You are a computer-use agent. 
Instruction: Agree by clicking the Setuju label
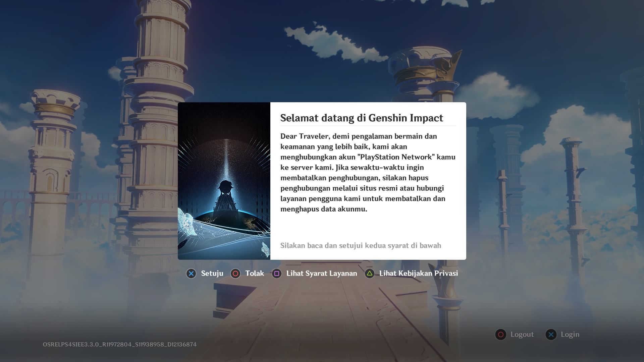[212, 274]
